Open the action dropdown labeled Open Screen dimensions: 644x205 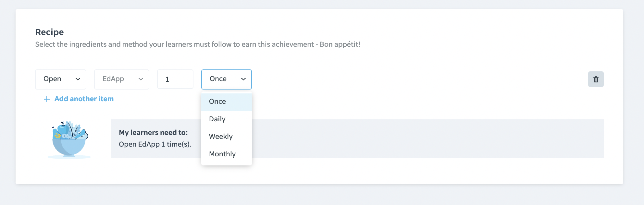point(60,79)
